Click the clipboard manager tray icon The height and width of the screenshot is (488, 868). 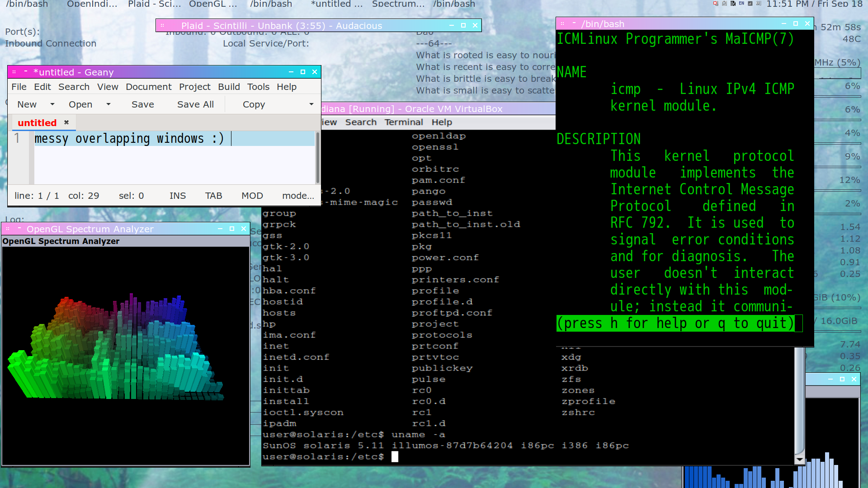click(724, 3)
